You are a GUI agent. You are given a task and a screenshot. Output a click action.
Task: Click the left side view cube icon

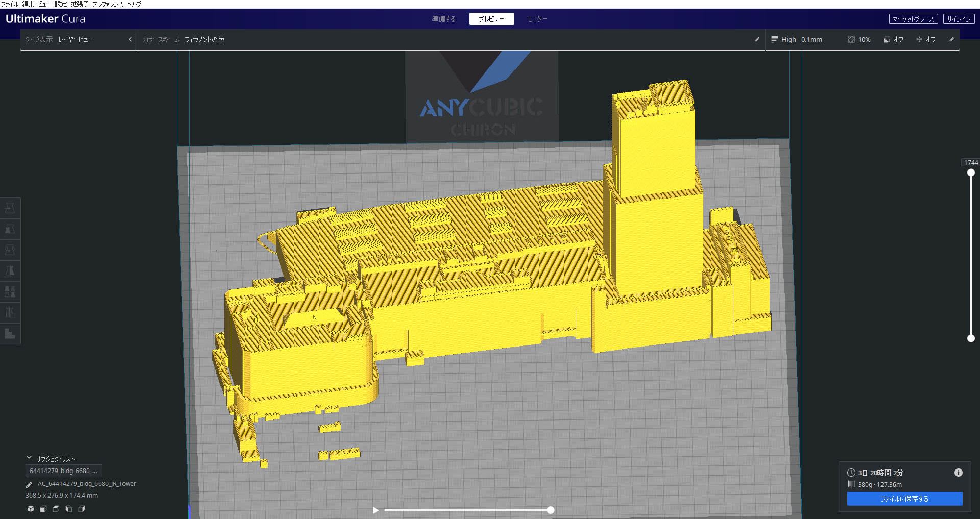click(x=69, y=509)
